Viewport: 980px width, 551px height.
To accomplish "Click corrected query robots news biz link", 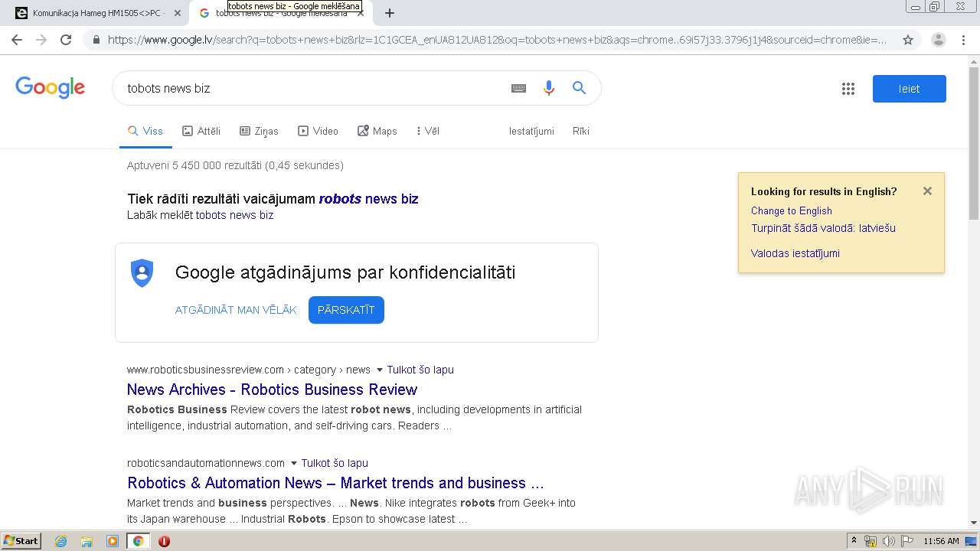I will coord(368,199).
